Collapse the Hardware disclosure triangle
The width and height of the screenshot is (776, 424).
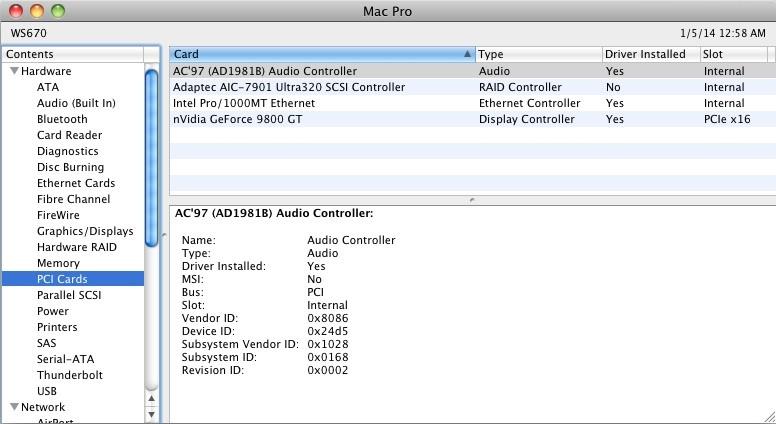coord(15,71)
